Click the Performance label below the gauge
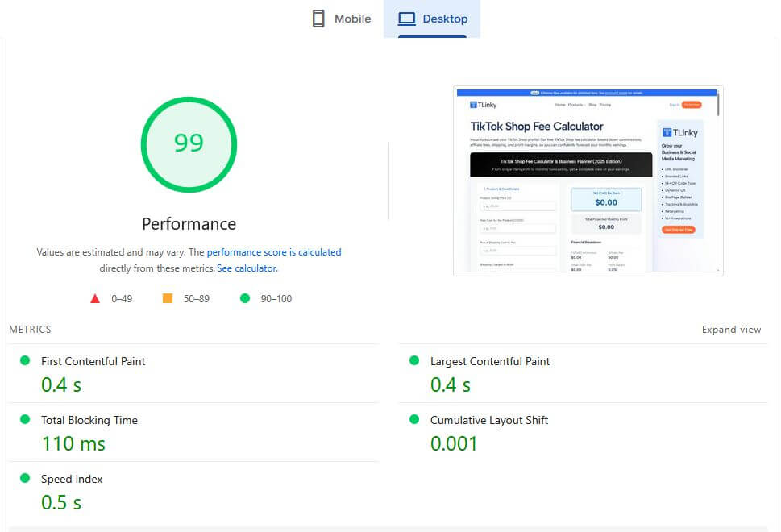 (189, 223)
